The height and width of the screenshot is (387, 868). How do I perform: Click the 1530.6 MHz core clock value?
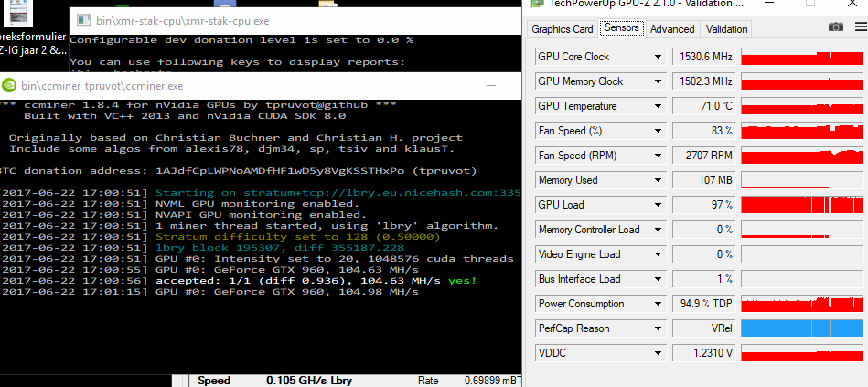(703, 57)
